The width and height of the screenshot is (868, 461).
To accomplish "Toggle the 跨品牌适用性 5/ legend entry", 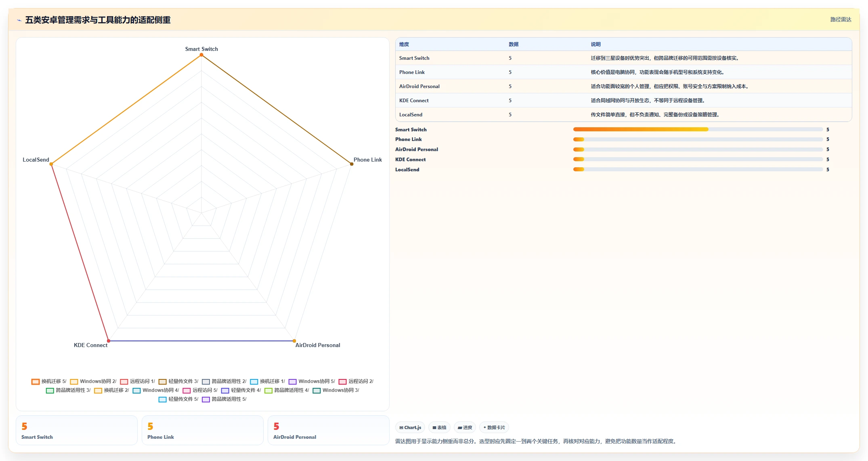I will click(x=224, y=399).
